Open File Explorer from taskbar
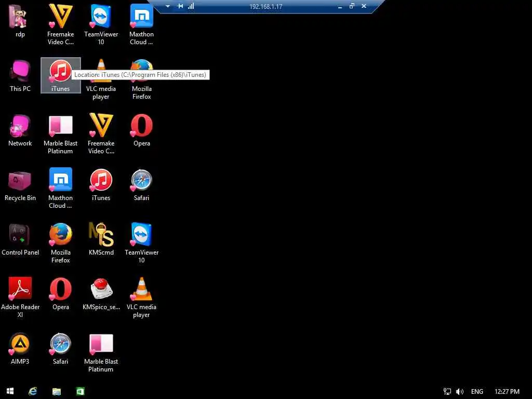Image resolution: width=532 pixels, height=399 pixels. click(56, 391)
